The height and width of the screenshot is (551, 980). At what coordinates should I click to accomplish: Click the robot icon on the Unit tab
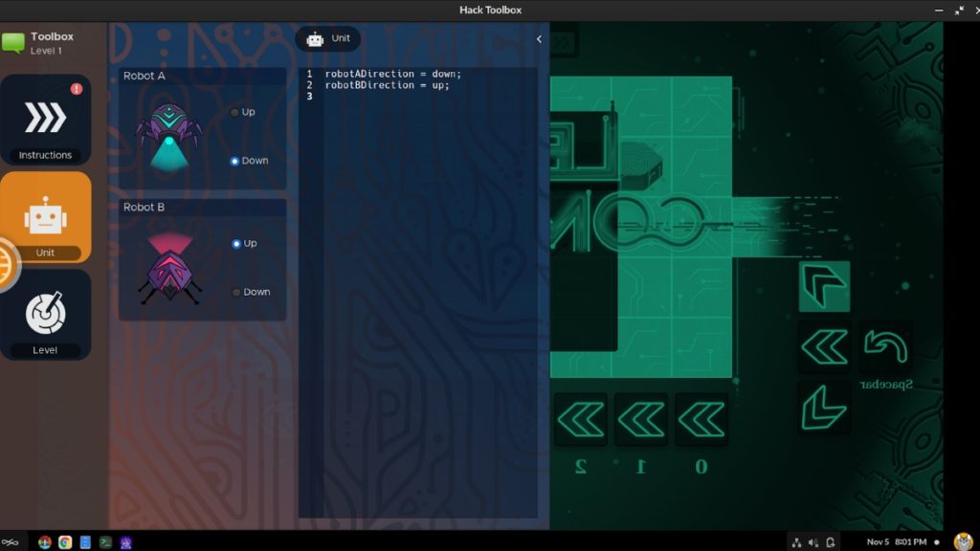pos(316,38)
